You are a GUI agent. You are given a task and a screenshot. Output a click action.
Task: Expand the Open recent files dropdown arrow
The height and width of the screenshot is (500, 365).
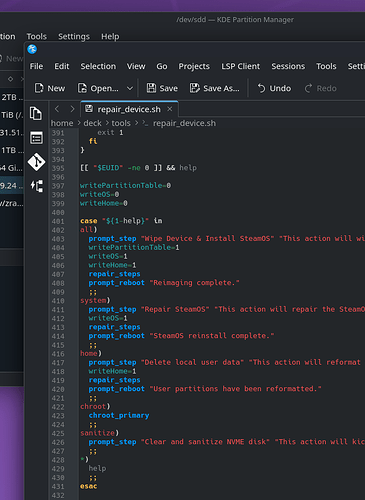130,88
